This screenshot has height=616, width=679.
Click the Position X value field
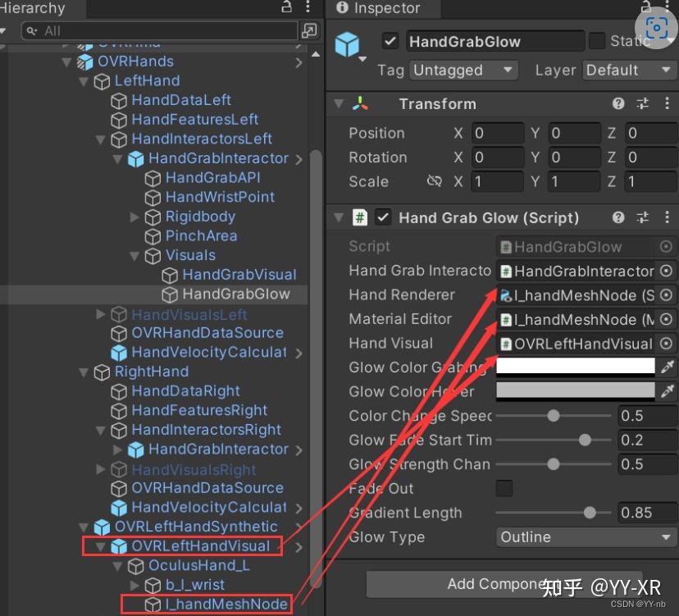pos(498,133)
